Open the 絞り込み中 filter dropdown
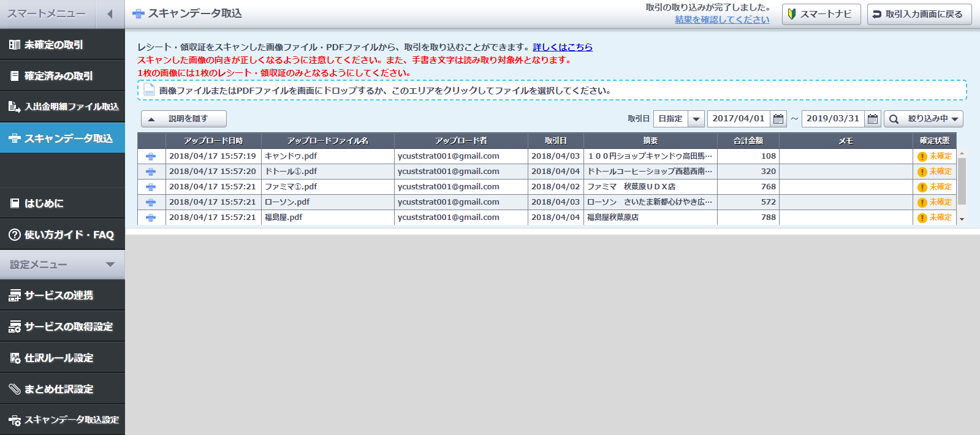The width and height of the screenshot is (980, 435). pos(924,119)
